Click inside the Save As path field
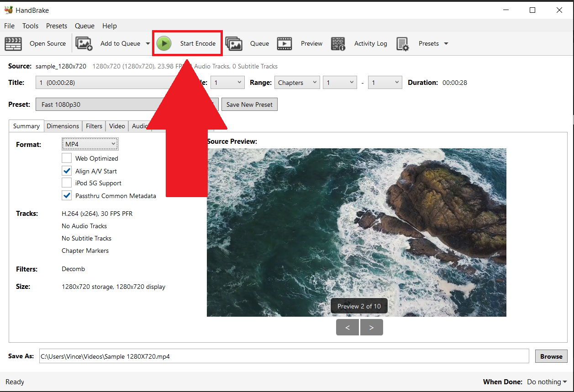Viewport: 574px width, 392px height. point(274,356)
